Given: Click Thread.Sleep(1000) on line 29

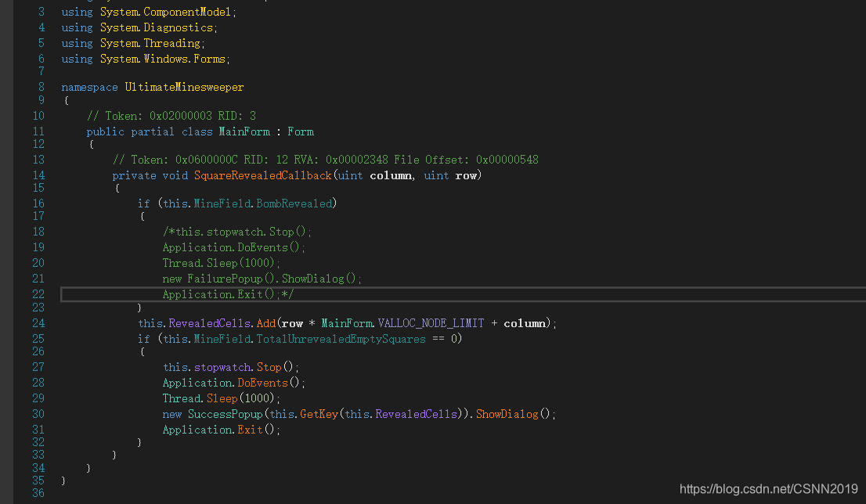Looking at the screenshot, I should pos(221,398).
